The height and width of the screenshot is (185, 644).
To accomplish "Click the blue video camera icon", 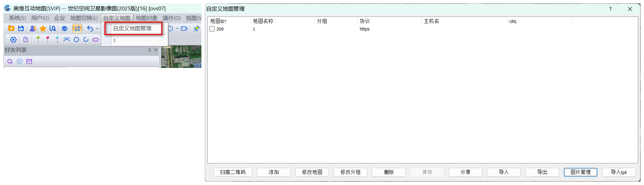I will (184, 28).
